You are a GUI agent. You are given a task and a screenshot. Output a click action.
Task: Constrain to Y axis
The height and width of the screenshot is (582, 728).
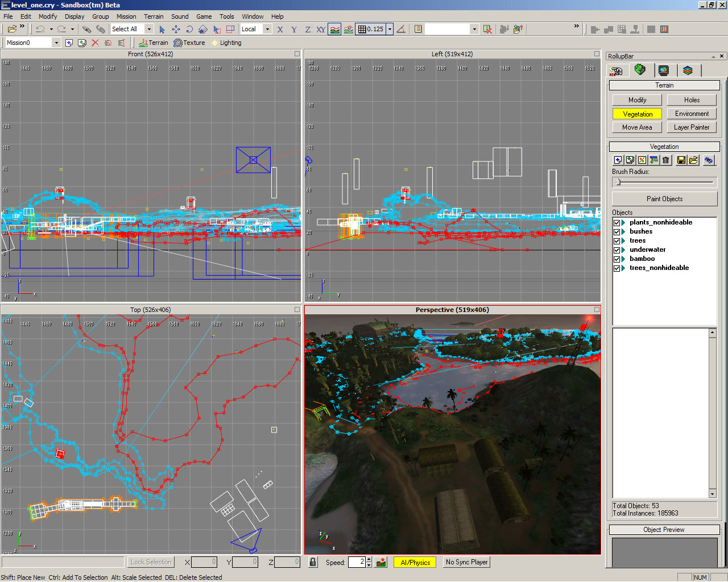tap(294, 29)
